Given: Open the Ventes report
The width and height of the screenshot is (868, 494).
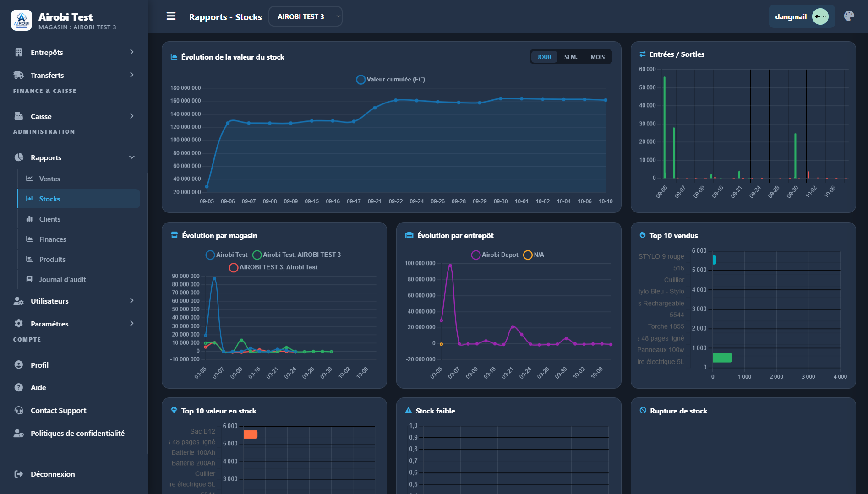Looking at the screenshot, I should click(79, 179).
